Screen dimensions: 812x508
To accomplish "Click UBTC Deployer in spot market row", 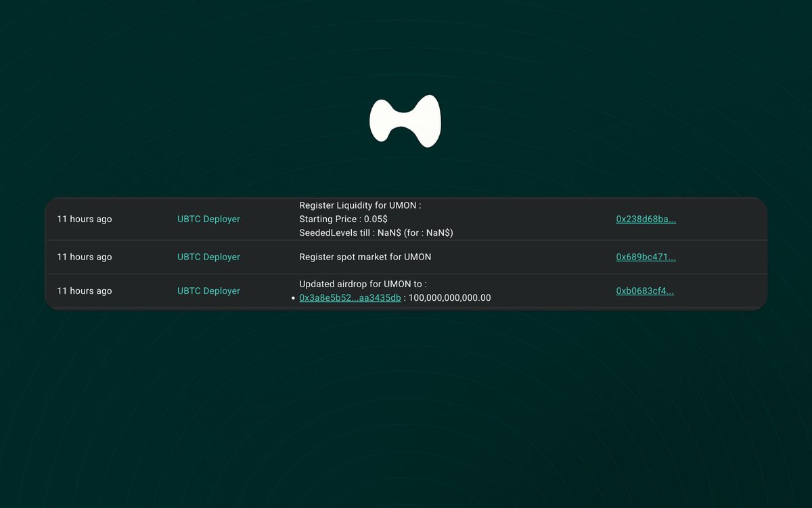I will pos(208,257).
